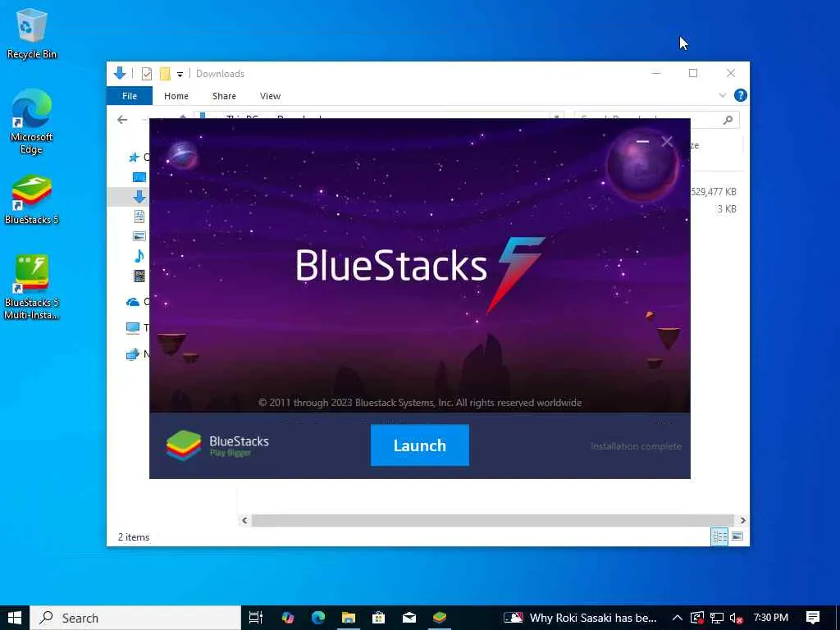This screenshot has width=840, height=630.
Task: Click the security tray icon with red badge
Action: [x=697, y=619]
